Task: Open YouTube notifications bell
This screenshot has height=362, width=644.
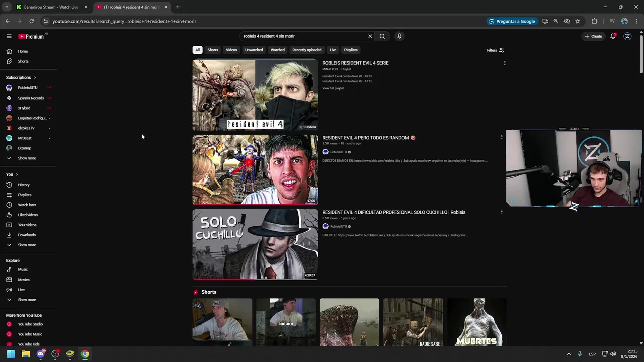Action: [x=613, y=36]
